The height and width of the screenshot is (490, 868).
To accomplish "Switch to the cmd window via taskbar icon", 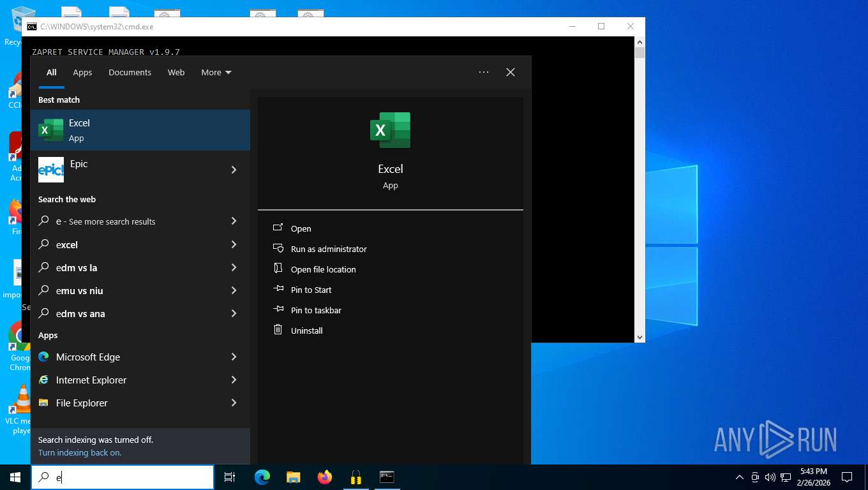I will (x=387, y=477).
